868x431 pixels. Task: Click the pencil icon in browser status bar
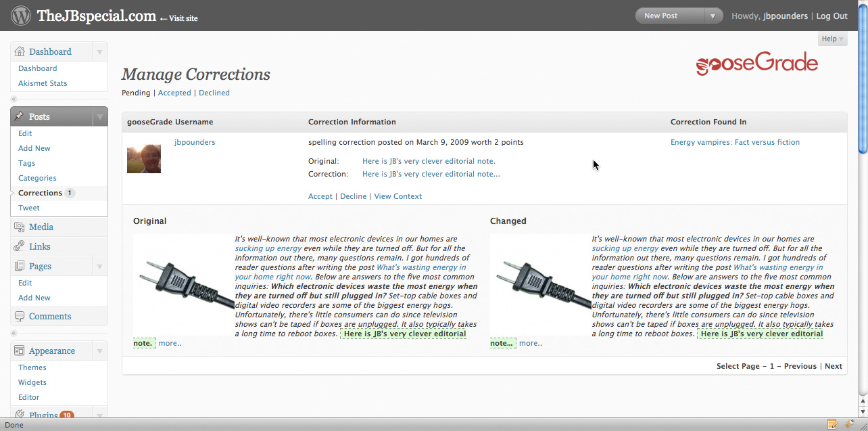(849, 424)
